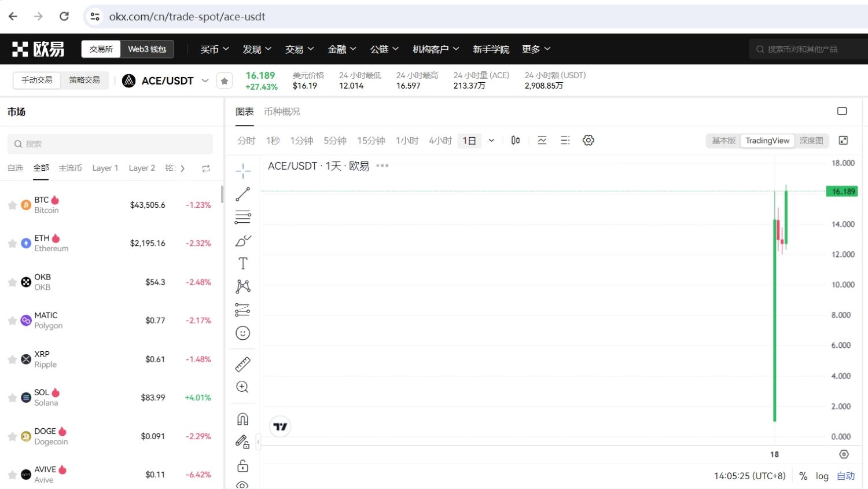
Task: Click the top product search box
Action: [808, 49]
